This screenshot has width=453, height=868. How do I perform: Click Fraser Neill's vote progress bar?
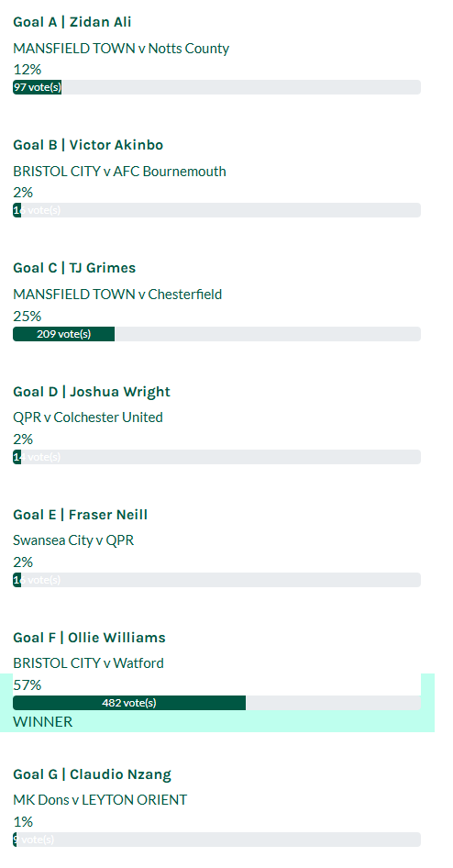(216, 580)
